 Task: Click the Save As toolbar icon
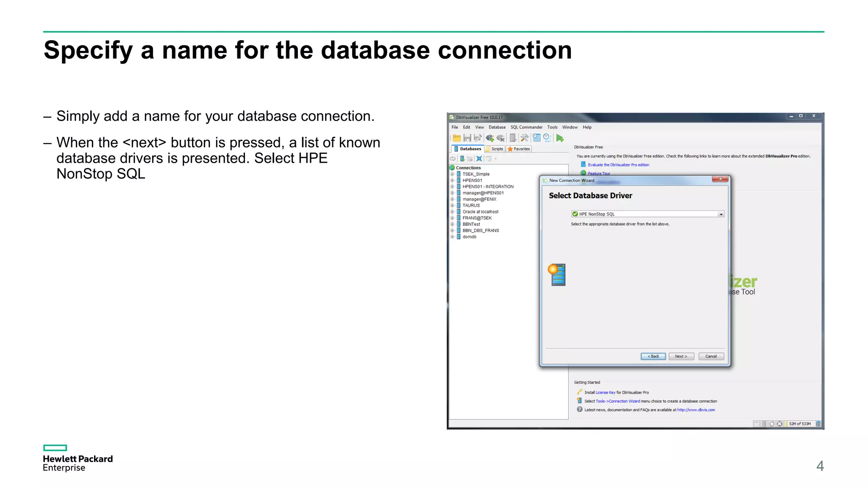[478, 138]
